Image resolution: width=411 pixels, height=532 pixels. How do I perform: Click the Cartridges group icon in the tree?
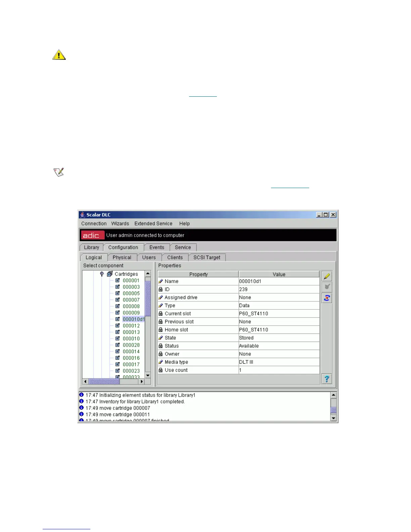click(x=110, y=274)
